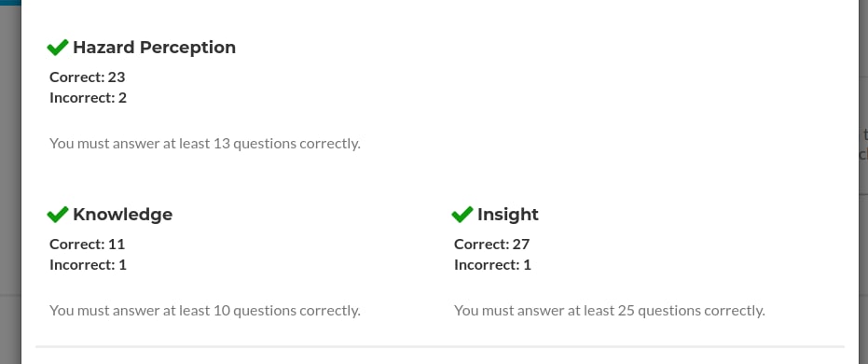This screenshot has width=868, height=364.
Task: Select the Hazard Perception heading
Action: click(155, 48)
